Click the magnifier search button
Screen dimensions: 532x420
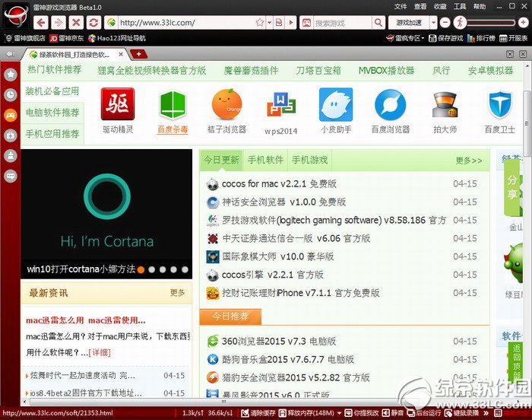[378, 23]
